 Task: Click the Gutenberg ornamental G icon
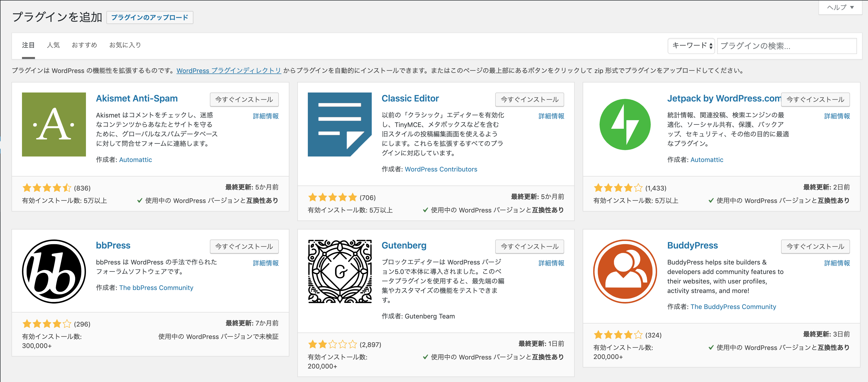tap(340, 271)
